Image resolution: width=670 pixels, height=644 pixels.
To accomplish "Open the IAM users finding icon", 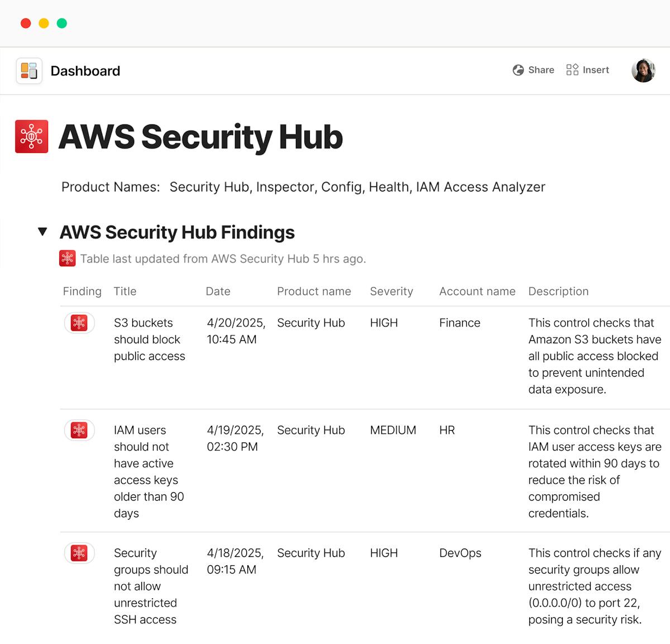I will 79,430.
